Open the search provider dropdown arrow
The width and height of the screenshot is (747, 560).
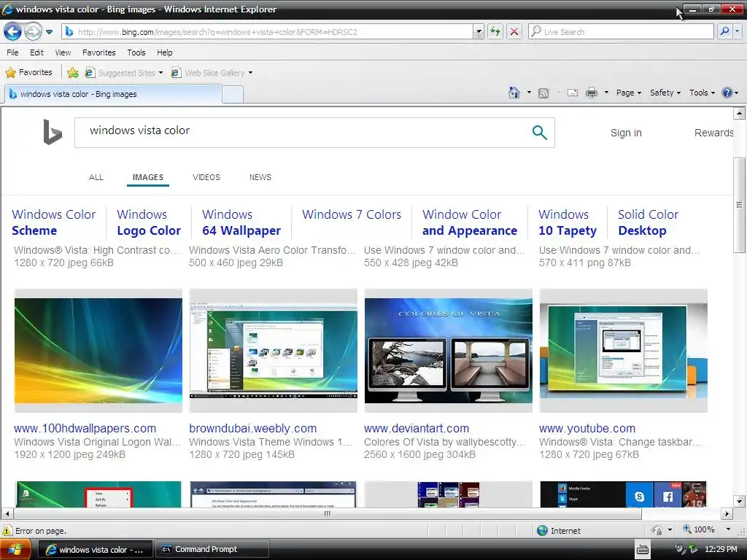coord(737,32)
